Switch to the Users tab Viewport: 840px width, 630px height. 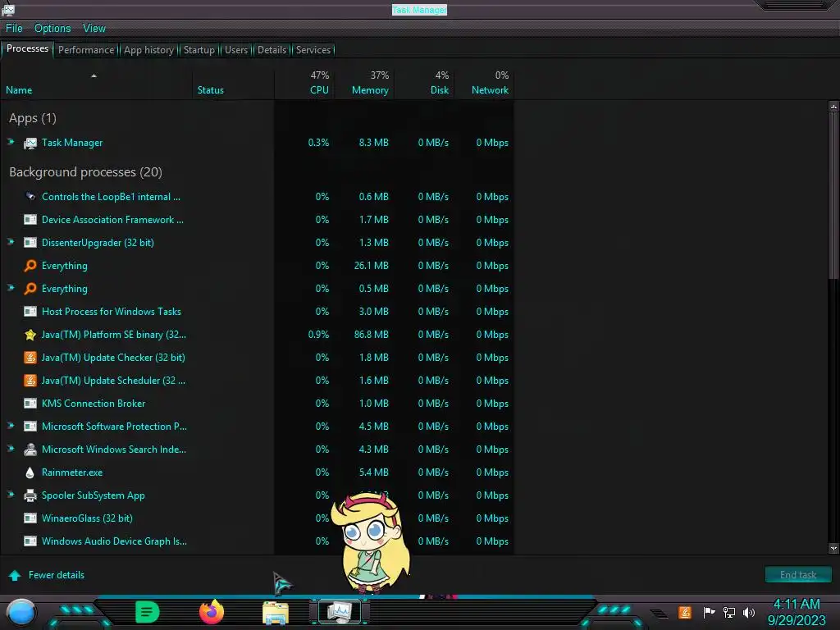[235, 50]
